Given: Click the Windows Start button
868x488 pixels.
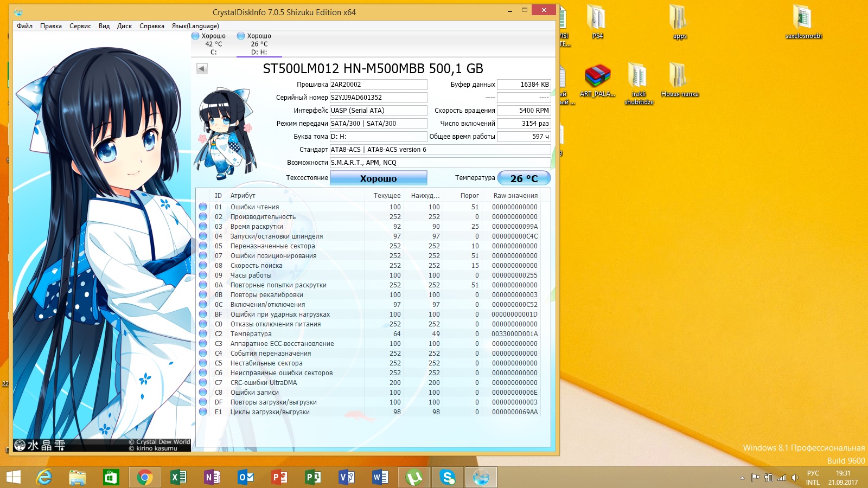Looking at the screenshot, I should pyautogui.click(x=14, y=477).
